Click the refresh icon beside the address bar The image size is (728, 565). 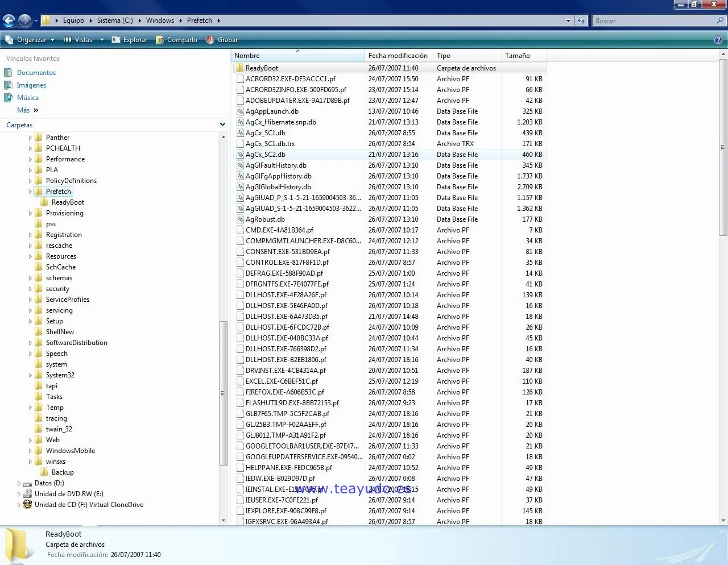point(581,20)
